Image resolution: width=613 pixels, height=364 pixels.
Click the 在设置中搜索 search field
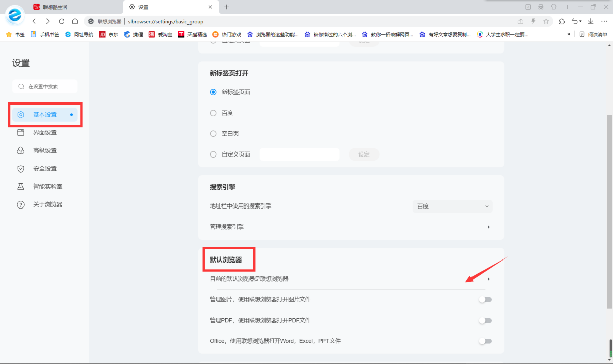point(45,87)
